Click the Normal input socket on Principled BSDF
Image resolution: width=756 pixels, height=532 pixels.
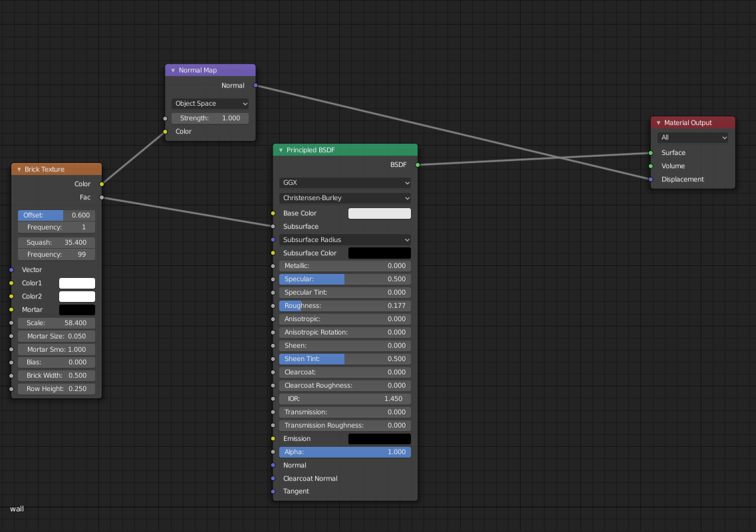273,465
